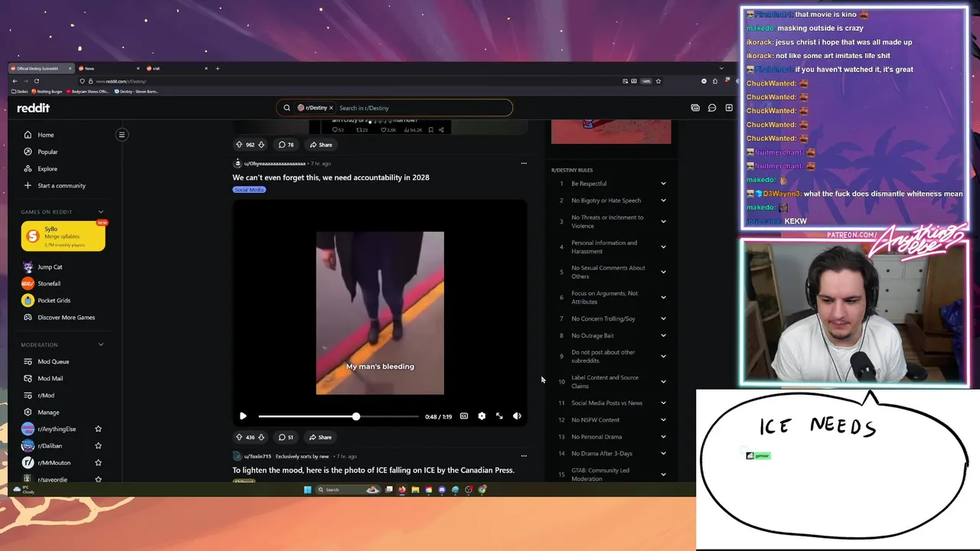Open the video settings gear

[x=482, y=416]
